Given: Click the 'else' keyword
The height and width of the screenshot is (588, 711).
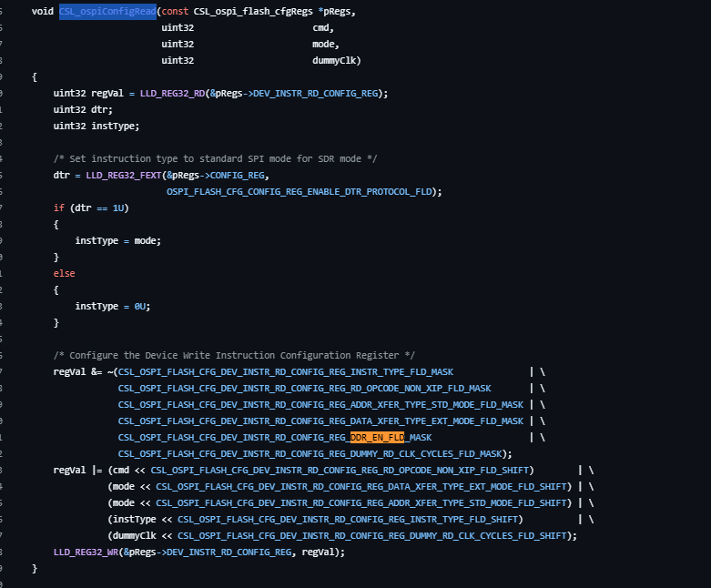Looking at the screenshot, I should pos(65,273).
